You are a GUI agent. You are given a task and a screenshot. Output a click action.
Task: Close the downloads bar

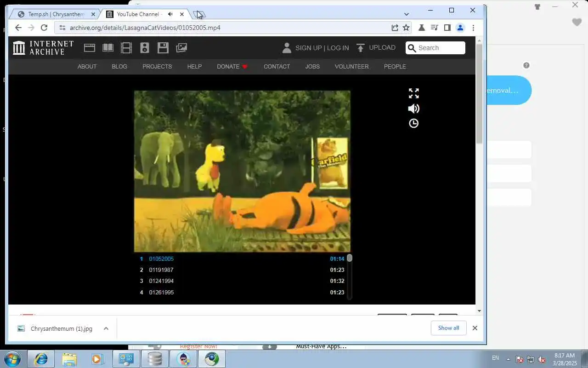475,328
